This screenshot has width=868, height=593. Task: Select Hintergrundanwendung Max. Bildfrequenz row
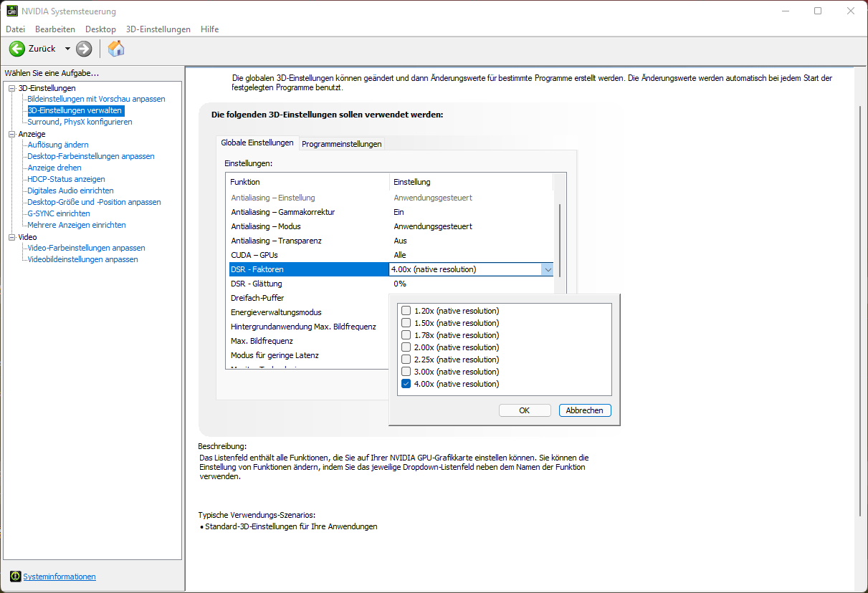pos(308,327)
